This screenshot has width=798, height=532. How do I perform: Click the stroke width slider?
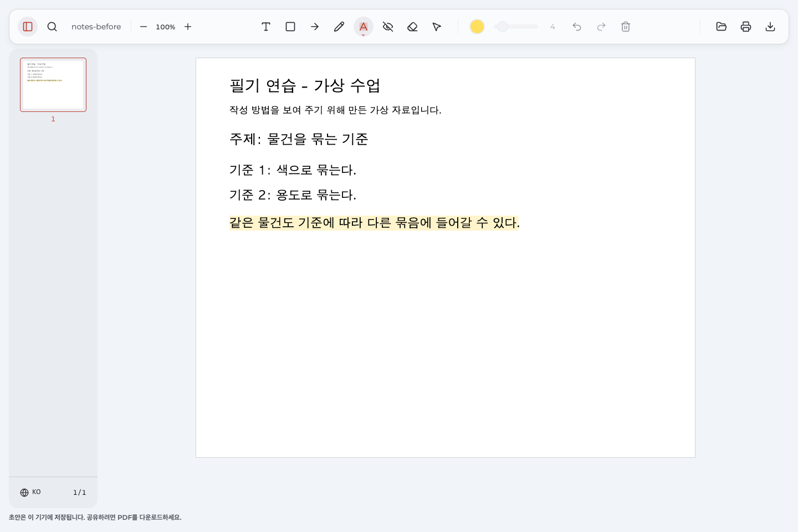(x=516, y=27)
